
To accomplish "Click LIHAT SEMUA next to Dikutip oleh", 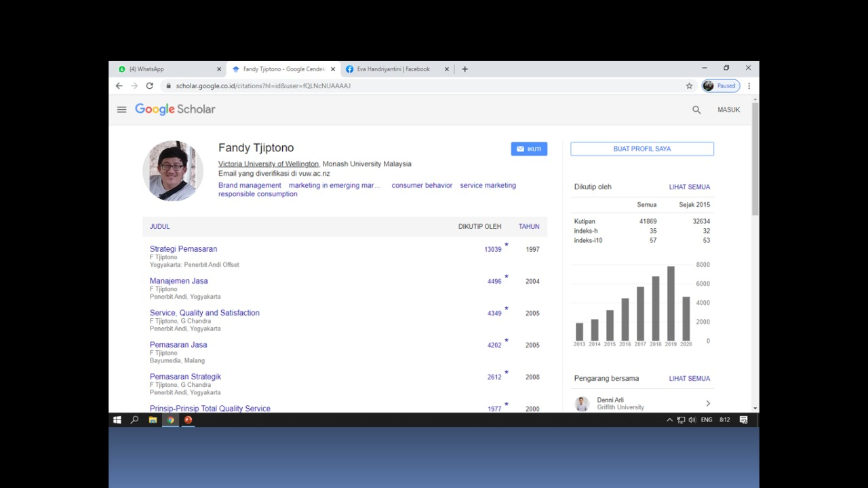I will pyautogui.click(x=690, y=187).
